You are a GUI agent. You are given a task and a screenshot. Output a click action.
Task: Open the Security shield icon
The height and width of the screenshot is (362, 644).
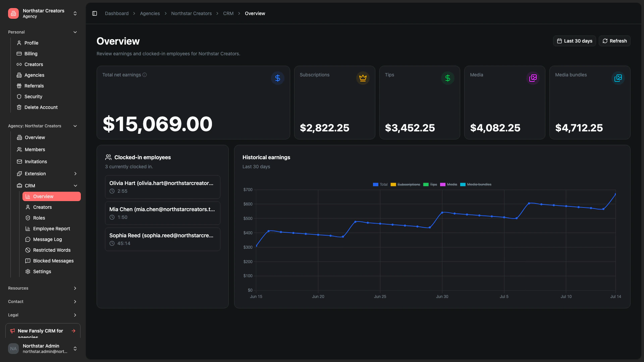(19, 97)
